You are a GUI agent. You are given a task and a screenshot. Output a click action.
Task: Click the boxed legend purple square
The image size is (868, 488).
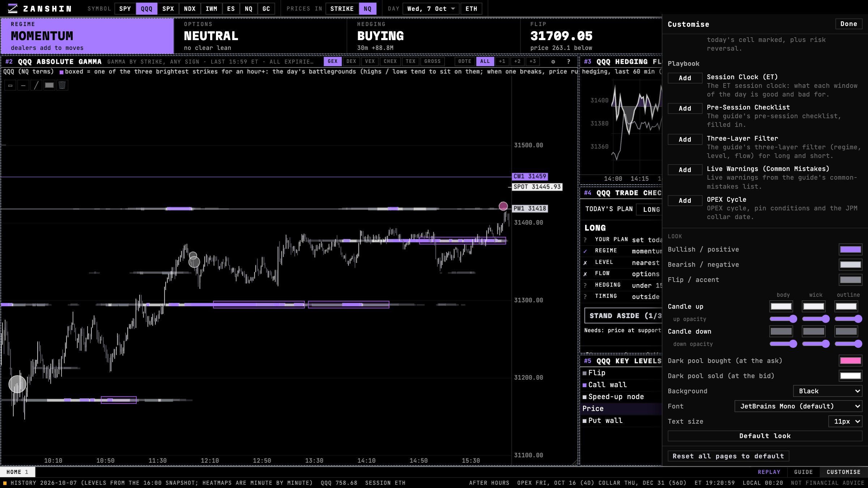click(61, 72)
